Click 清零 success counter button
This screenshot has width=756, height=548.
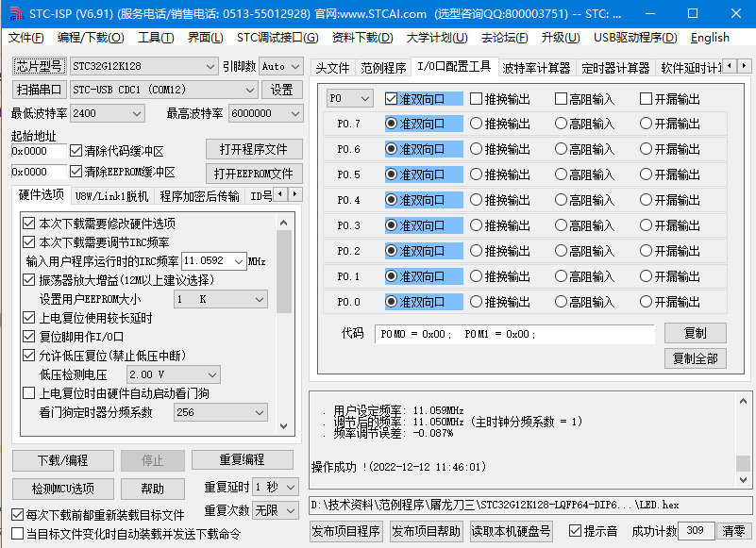pos(734,531)
